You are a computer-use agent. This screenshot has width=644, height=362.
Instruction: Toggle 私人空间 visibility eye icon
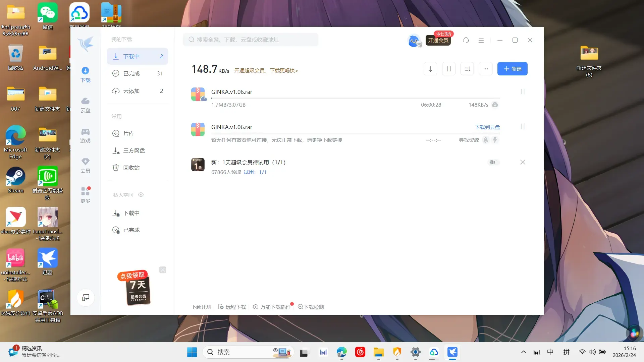(x=141, y=195)
